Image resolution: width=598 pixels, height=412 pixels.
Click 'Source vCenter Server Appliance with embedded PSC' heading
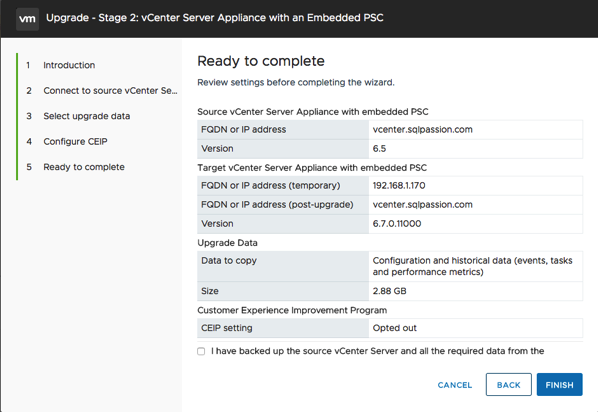click(x=313, y=112)
